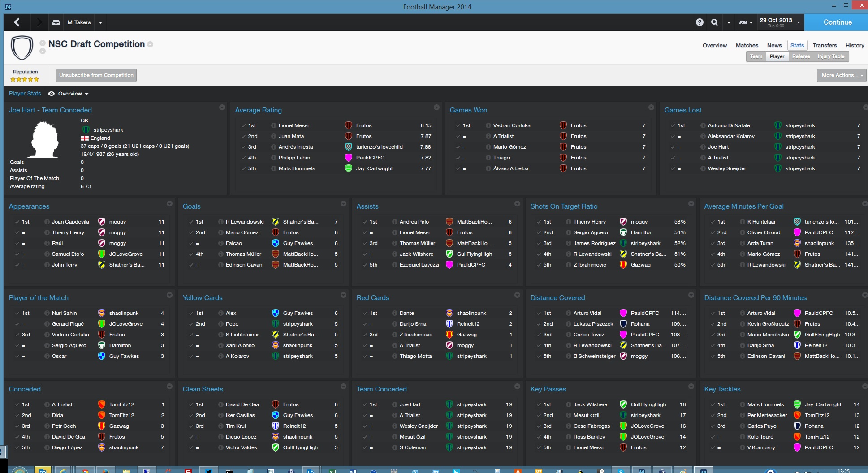
Task: Open the M Takers manager dropdown arrow
Action: tap(100, 22)
